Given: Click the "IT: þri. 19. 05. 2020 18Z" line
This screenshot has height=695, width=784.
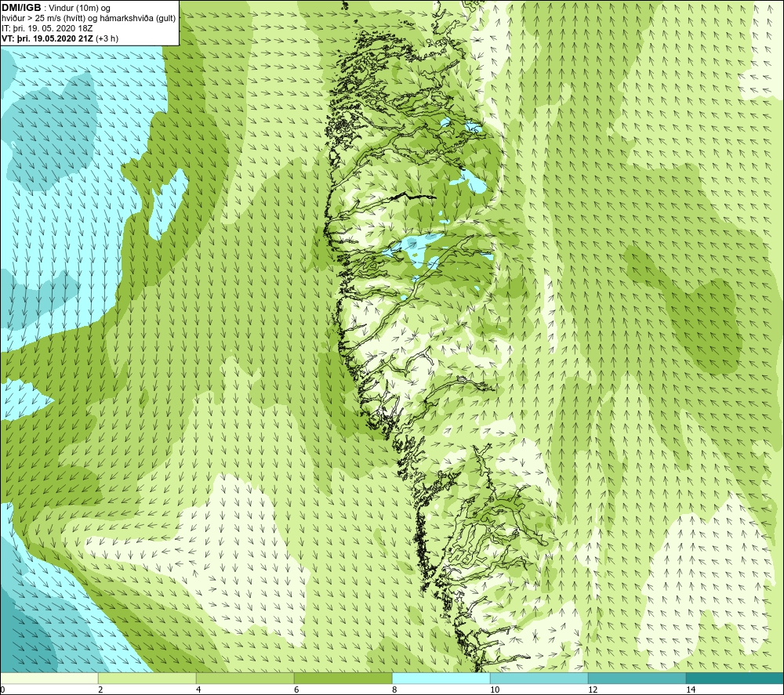Looking at the screenshot, I should [47, 28].
